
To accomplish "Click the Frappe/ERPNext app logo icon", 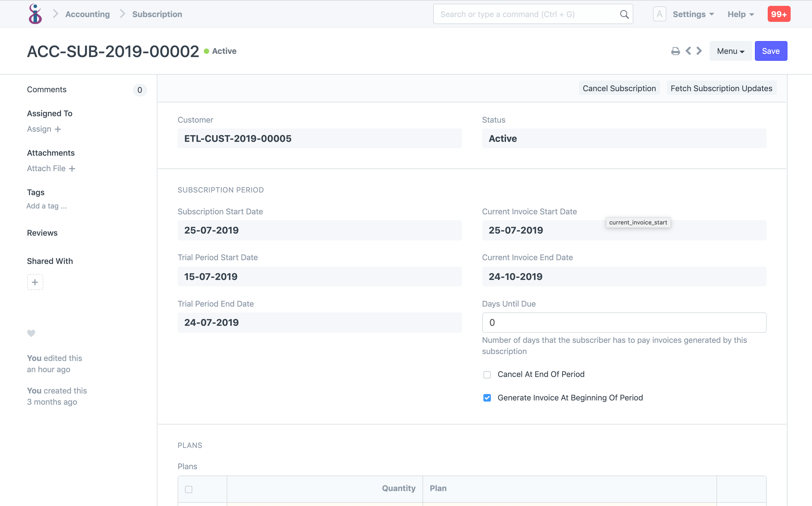I will pos(34,13).
